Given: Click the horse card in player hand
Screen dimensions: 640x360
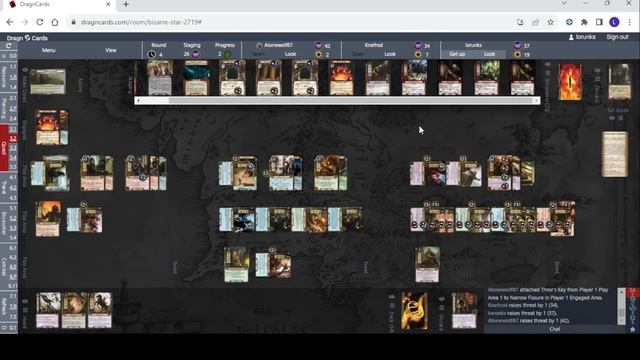Looking at the screenshot, I should [100, 310].
